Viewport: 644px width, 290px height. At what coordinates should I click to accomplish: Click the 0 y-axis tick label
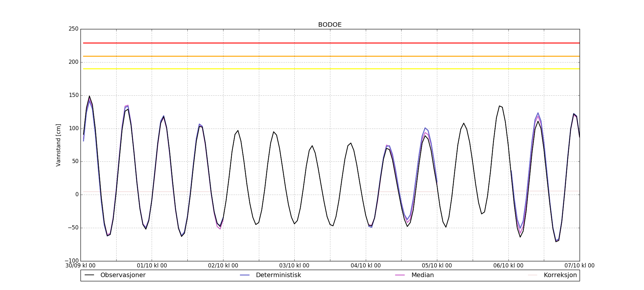(x=77, y=195)
